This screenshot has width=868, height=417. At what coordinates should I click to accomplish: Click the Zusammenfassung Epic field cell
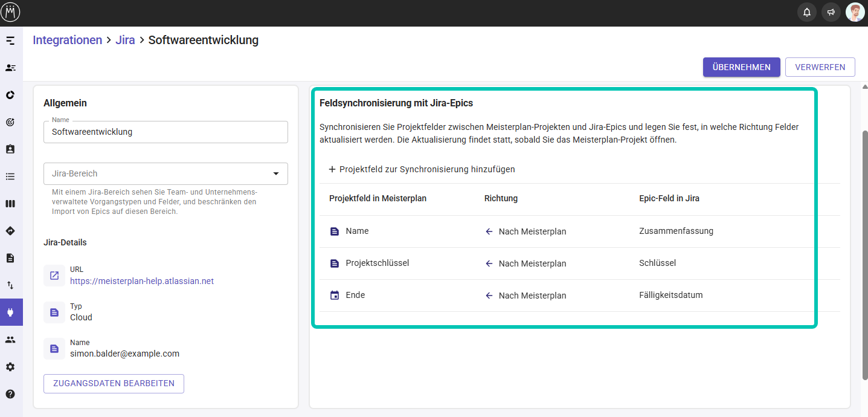(x=676, y=231)
